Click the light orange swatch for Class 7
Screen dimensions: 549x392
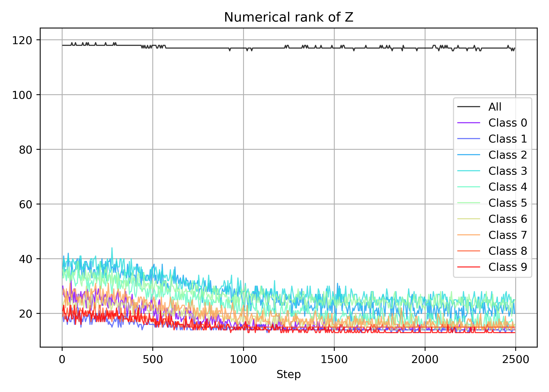[x=469, y=235]
